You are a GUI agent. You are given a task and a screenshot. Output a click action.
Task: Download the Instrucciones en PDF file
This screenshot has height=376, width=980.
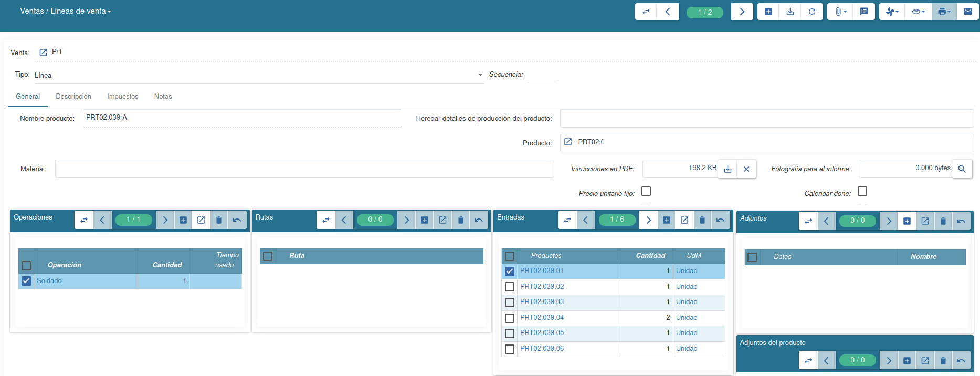point(728,169)
